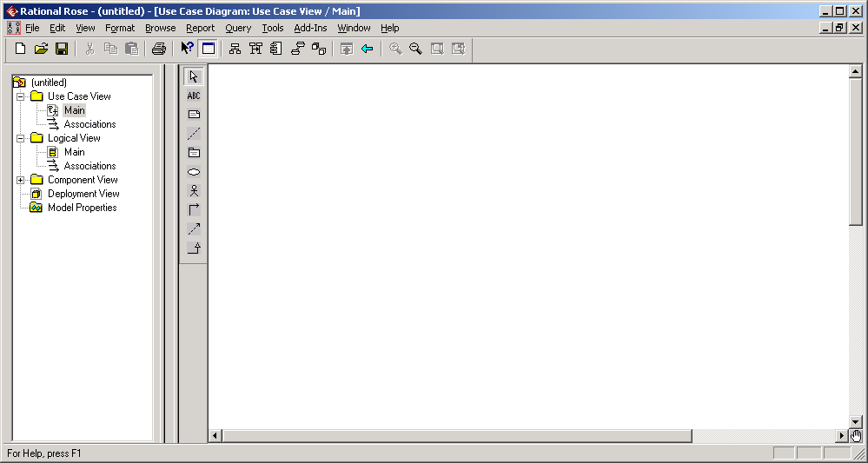Click the vertical scrollbar down arrow

coord(856,422)
